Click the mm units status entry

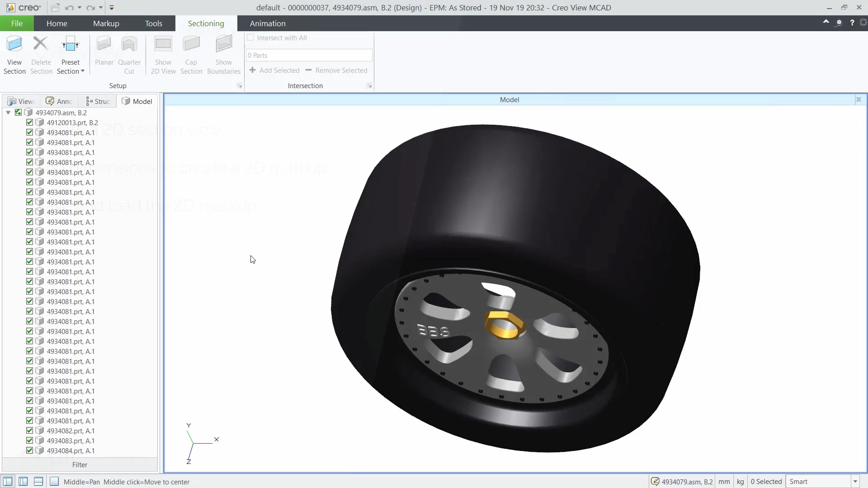pos(724,482)
